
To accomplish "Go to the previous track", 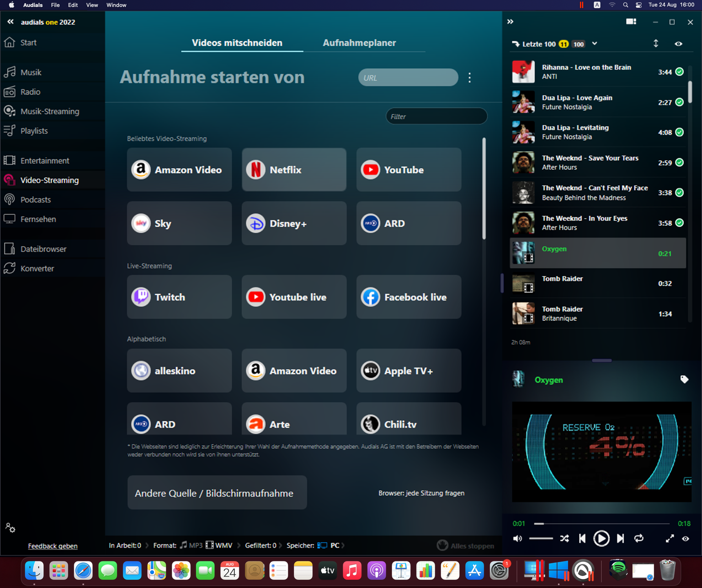I will point(582,539).
